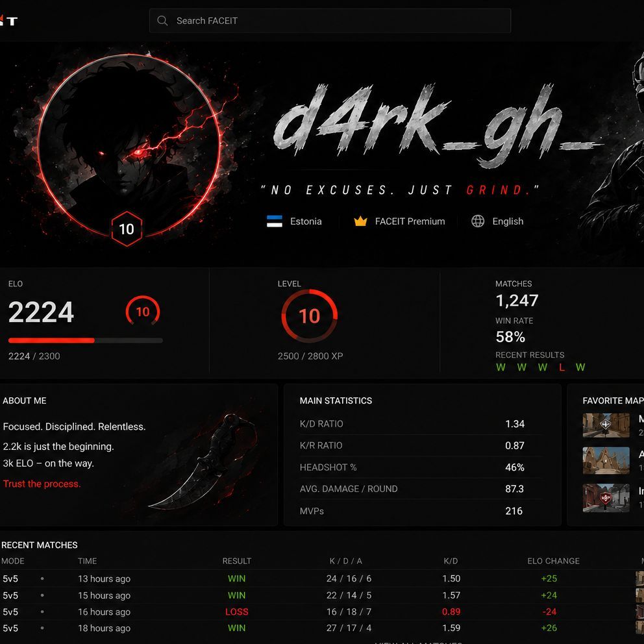Click the HEADSHOT % value 46%
The height and width of the screenshot is (644, 644).
coord(515,467)
